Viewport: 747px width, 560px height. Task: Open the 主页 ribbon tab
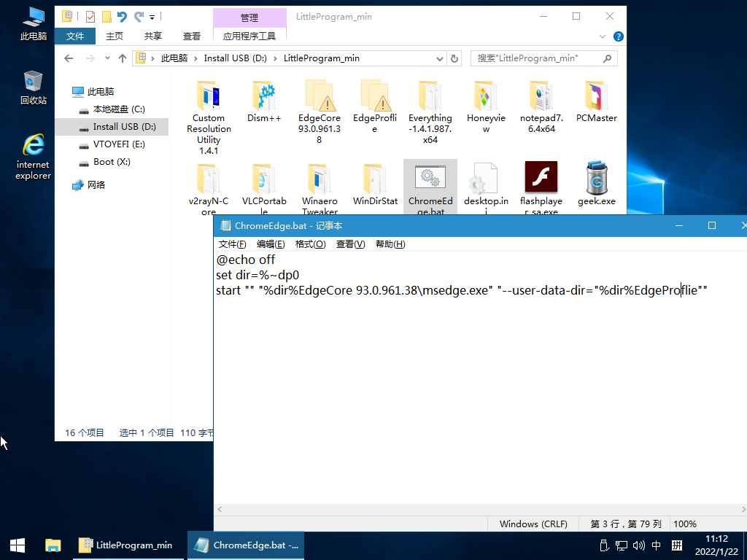(x=115, y=36)
